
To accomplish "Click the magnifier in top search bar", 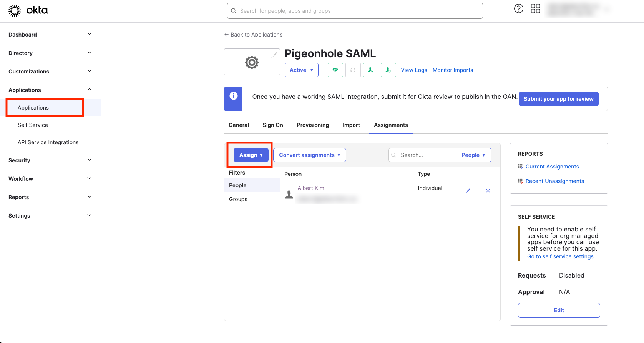I will (234, 11).
